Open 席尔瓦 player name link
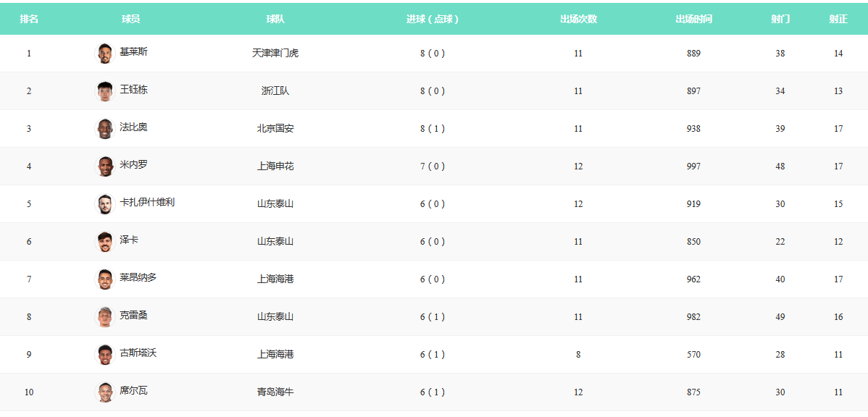The height and width of the screenshot is (417, 868). coord(133,391)
